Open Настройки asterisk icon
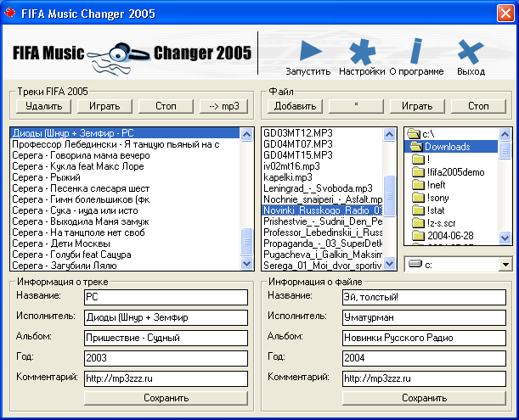The width and height of the screenshot is (519, 420). click(x=362, y=52)
